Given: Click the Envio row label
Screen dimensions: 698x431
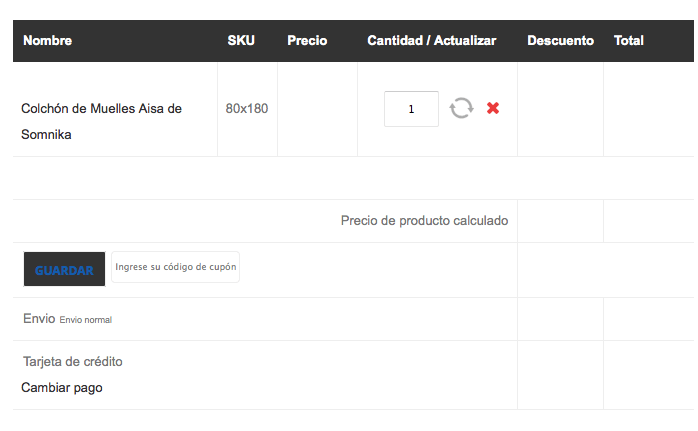Looking at the screenshot, I should click(x=39, y=319).
